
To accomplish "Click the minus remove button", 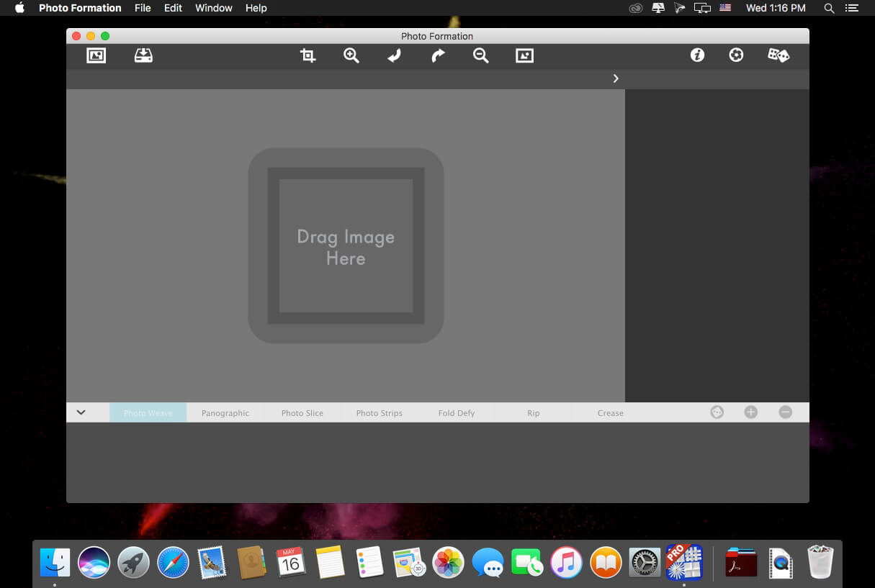I will point(786,412).
